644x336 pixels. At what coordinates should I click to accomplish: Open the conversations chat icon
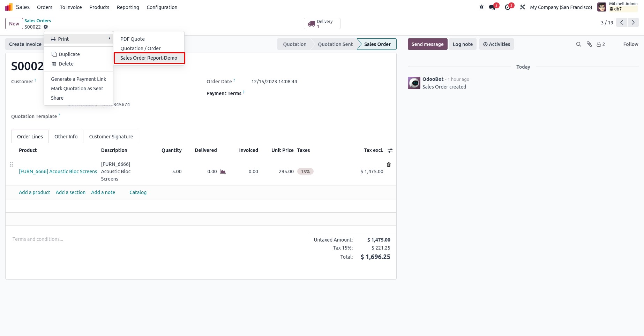coord(492,7)
